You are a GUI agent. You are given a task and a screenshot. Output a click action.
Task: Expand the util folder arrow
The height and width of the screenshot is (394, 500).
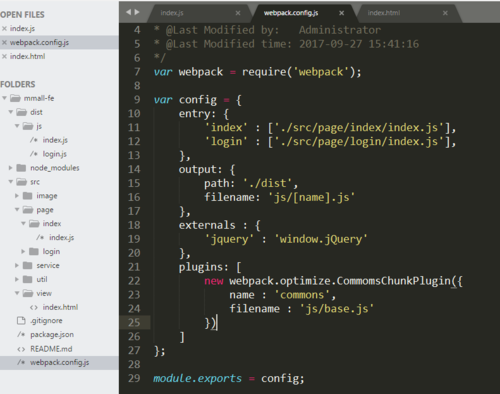click(17, 280)
